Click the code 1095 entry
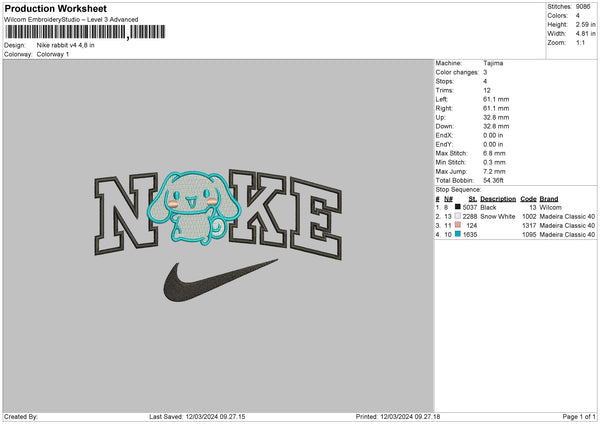600x424 pixels. coord(529,235)
